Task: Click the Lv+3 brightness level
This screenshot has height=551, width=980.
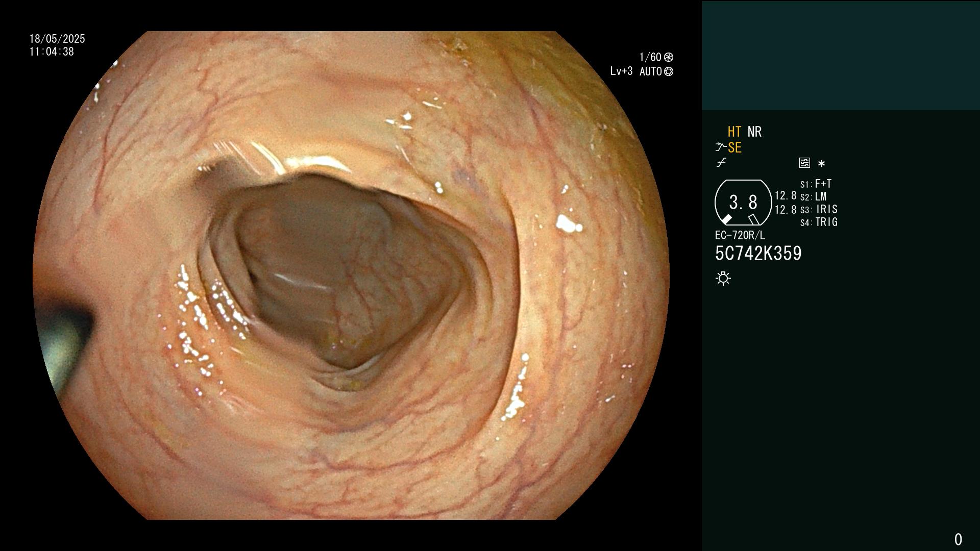Action: [x=621, y=71]
